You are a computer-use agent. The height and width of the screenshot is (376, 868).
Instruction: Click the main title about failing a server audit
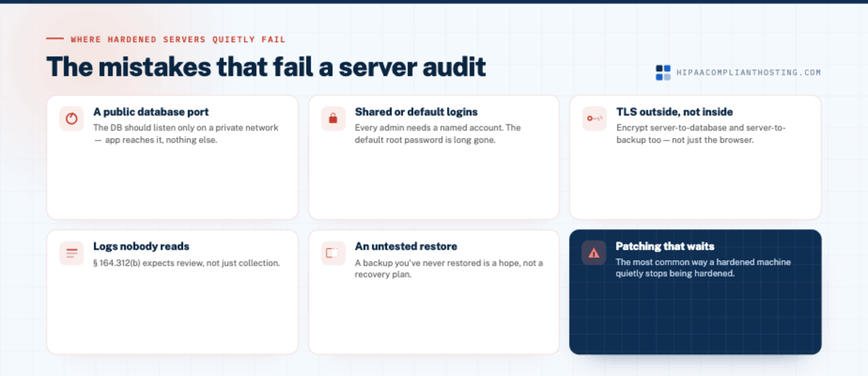266,67
